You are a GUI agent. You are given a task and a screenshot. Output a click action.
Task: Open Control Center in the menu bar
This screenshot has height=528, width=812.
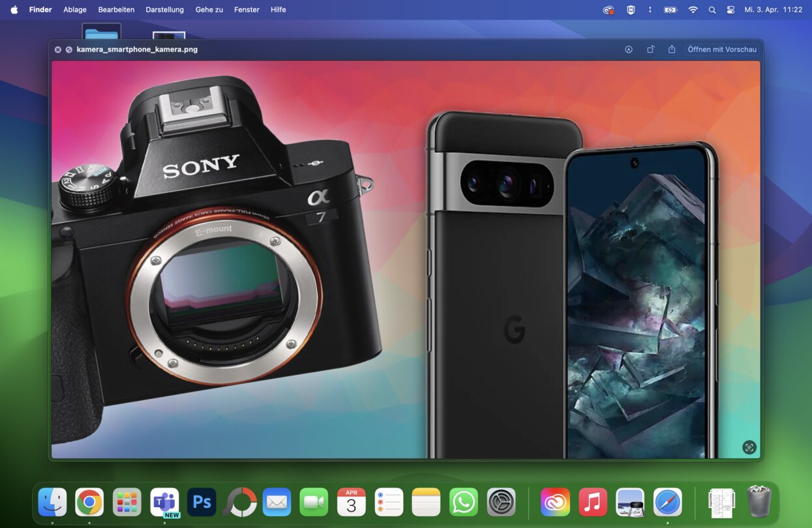(730, 10)
